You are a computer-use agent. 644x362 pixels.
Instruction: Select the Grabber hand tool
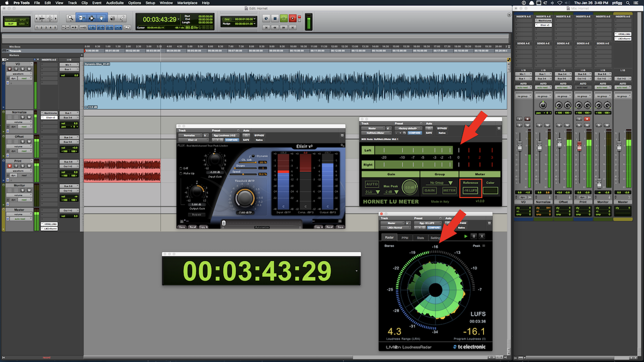point(102,18)
